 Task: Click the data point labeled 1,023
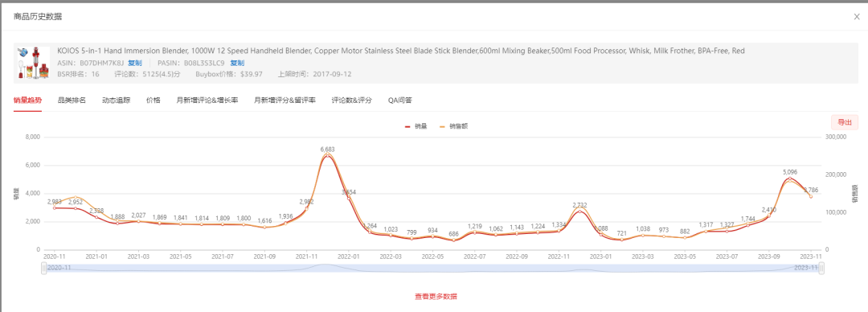point(391,236)
